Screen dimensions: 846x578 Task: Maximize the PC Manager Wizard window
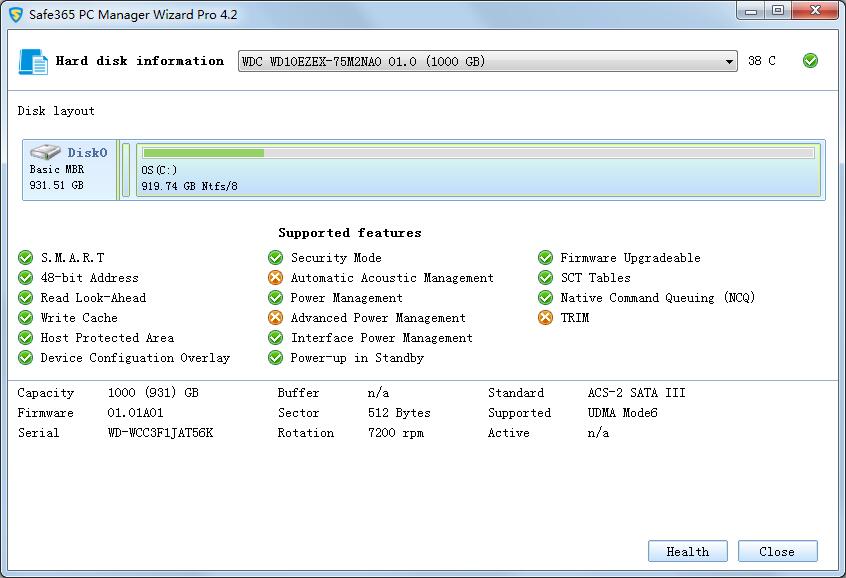[x=778, y=10]
